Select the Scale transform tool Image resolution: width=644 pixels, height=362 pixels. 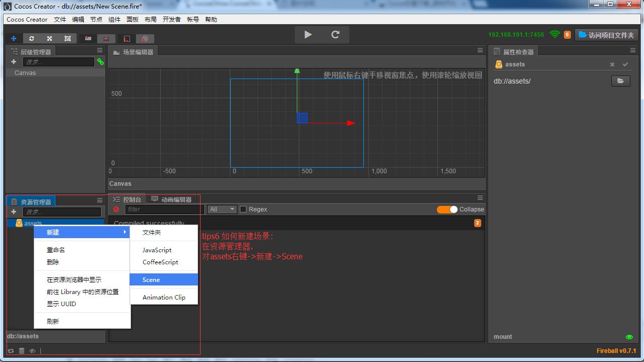click(49, 38)
